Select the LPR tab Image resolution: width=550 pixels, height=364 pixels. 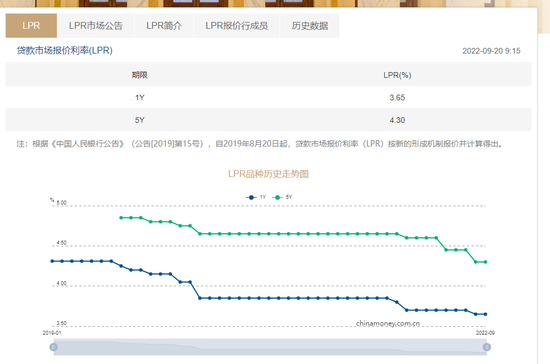coord(31,26)
